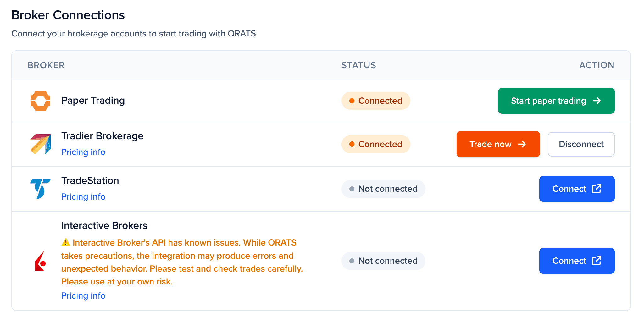Click Not connected badge in Interactive Brokers row
This screenshot has width=644, height=320.
(x=383, y=261)
